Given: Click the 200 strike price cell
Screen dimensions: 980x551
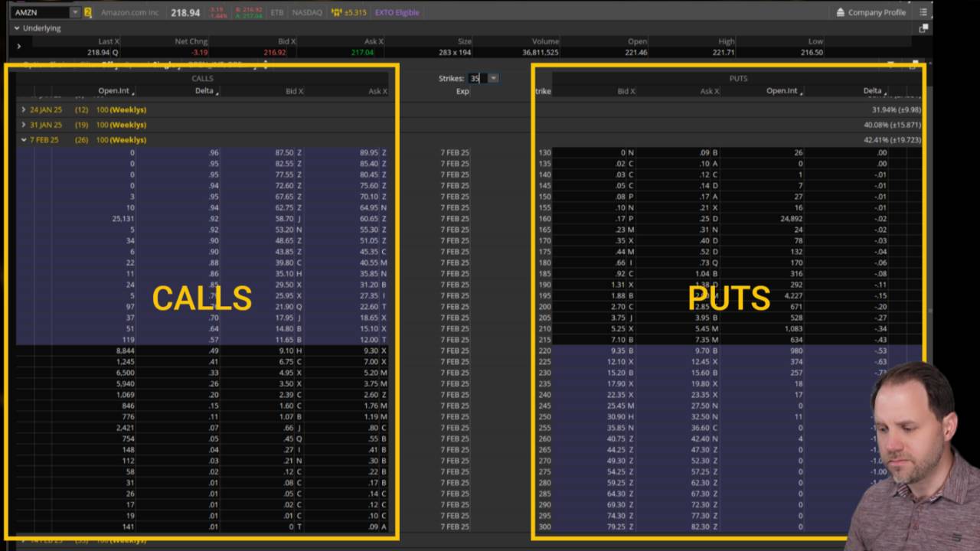Looking at the screenshot, I should tap(544, 307).
